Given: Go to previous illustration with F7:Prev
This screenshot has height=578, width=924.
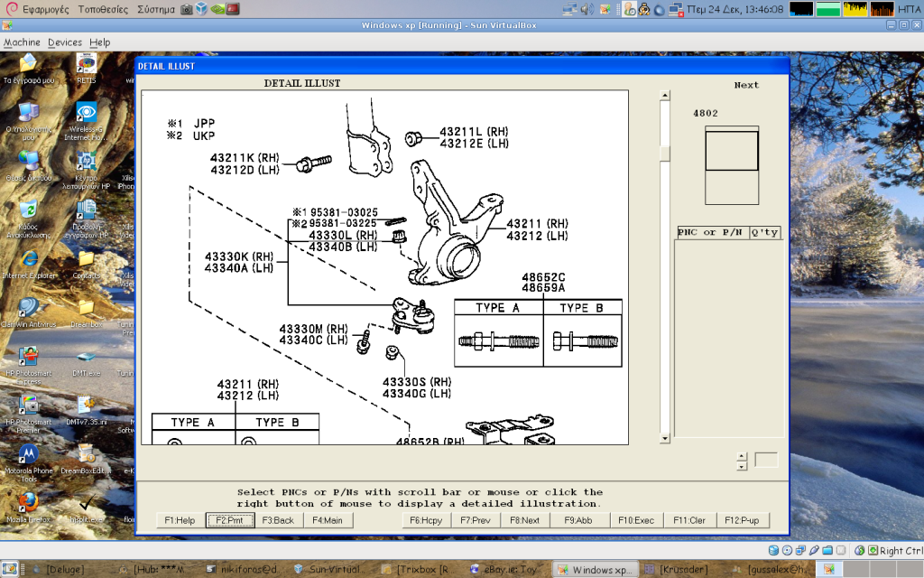Looking at the screenshot, I should (476, 520).
